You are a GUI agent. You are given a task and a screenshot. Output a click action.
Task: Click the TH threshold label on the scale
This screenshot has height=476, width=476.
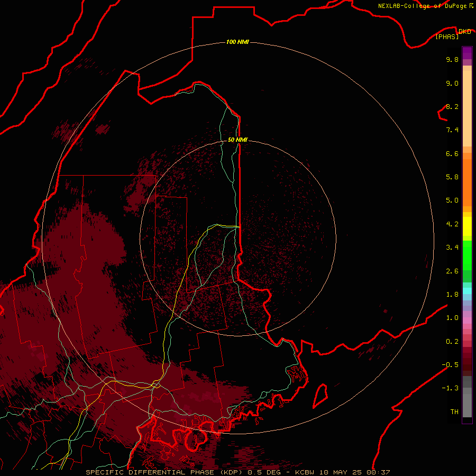point(454,412)
